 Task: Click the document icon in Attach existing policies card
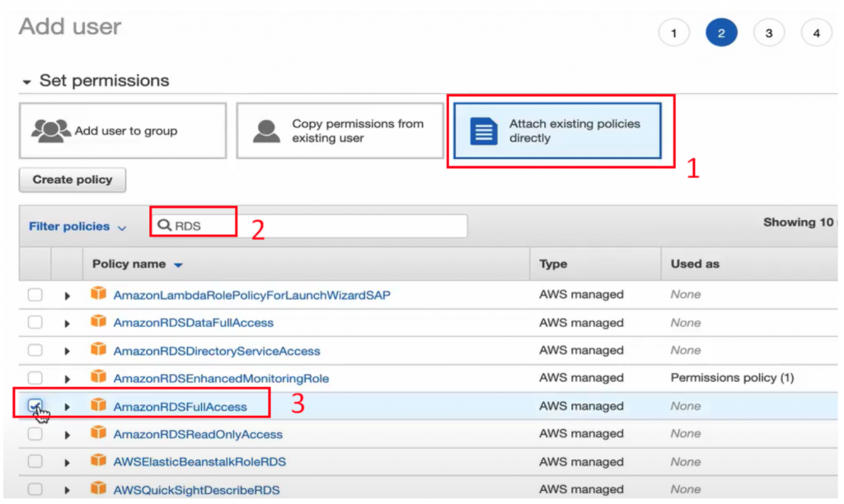click(483, 131)
